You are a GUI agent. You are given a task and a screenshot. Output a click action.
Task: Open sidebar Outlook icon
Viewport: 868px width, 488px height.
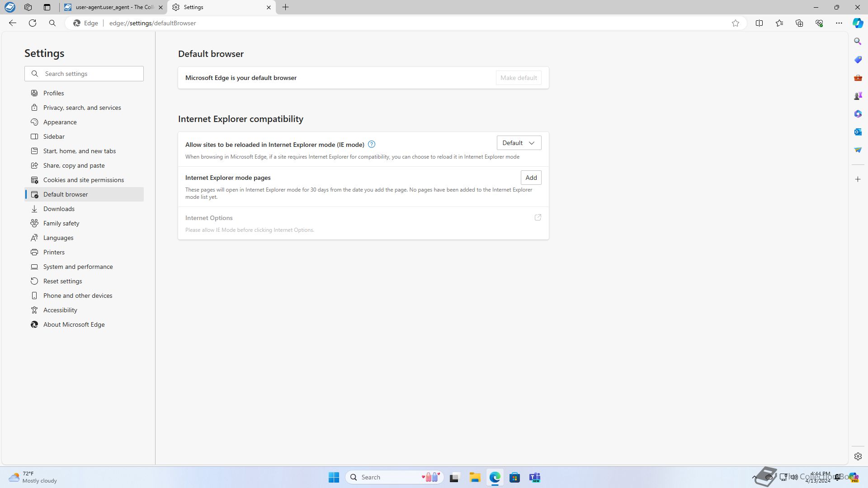pyautogui.click(x=858, y=132)
